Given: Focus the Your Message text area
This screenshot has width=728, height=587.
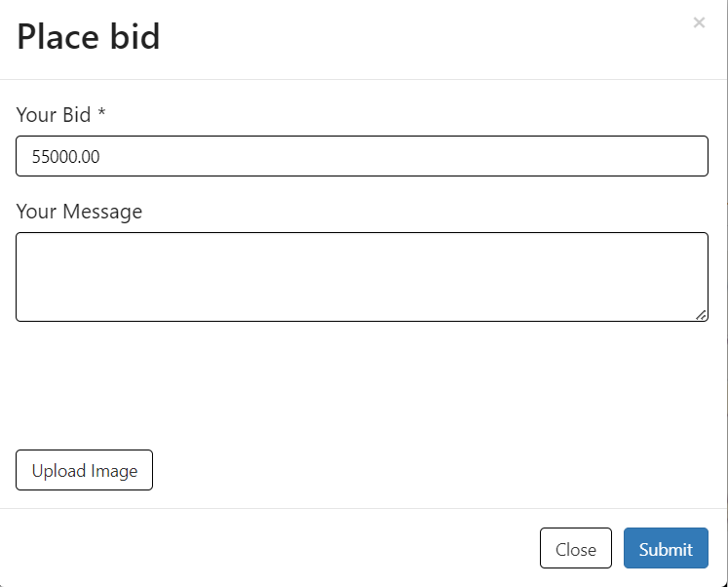Looking at the screenshot, I should (x=362, y=276).
